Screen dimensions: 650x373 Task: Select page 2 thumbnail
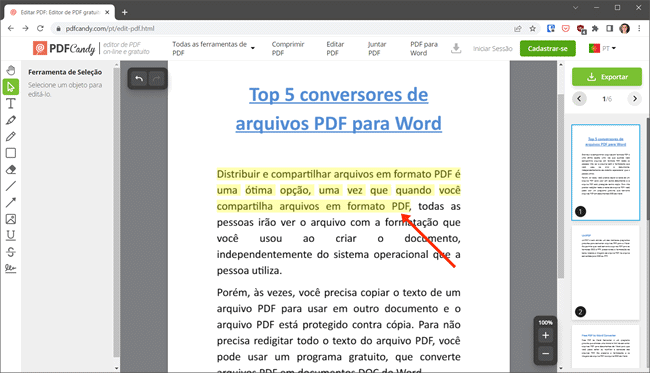pos(606,272)
